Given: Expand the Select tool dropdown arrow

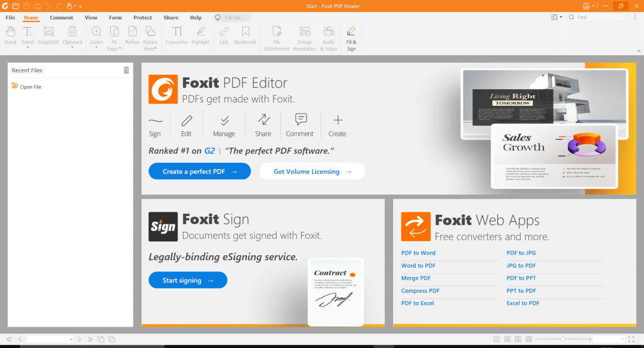Looking at the screenshot, I should click(28, 48).
